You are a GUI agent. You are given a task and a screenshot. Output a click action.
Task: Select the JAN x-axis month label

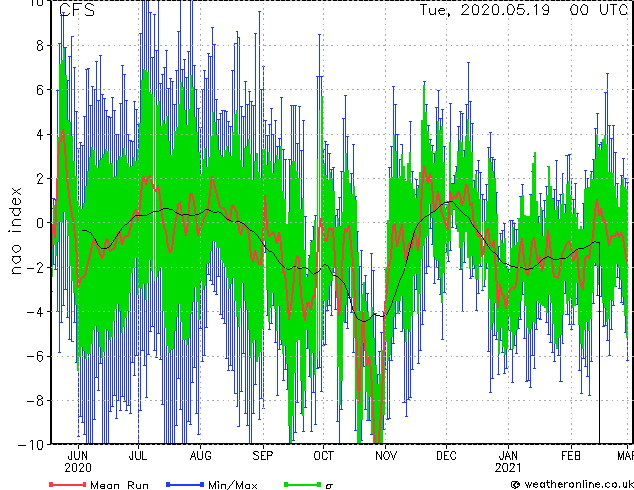508,456
